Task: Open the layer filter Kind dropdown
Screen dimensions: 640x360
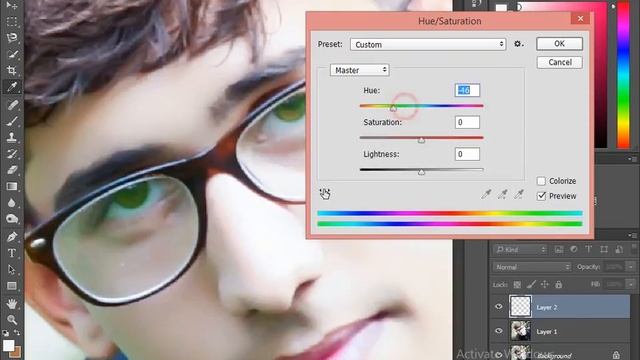Action: coord(520,249)
